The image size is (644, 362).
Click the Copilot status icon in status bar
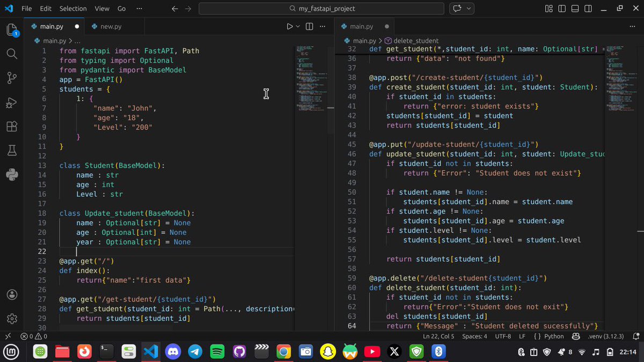[576, 336]
